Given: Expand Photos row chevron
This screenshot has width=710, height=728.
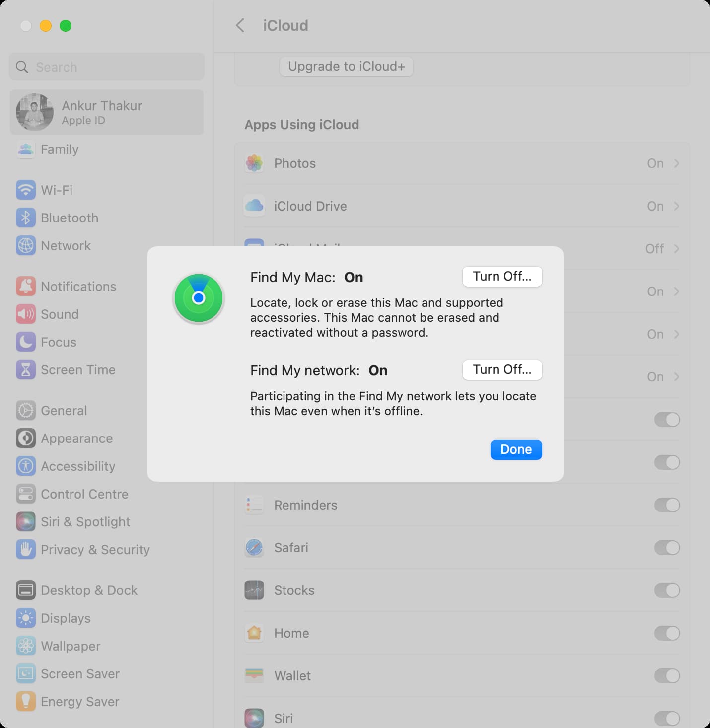Looking at the screenshot, I should (x=676, y=163).
